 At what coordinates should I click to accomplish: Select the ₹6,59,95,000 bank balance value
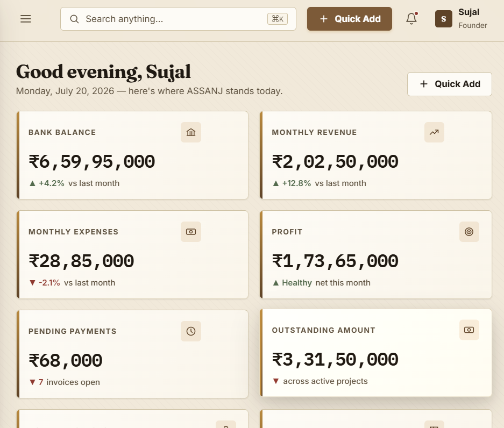coord(92,162)
